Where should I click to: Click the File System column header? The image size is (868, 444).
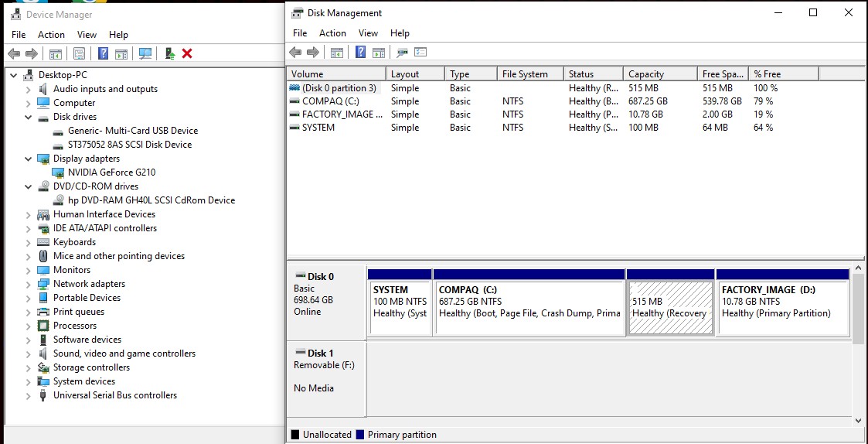[525, 74]
